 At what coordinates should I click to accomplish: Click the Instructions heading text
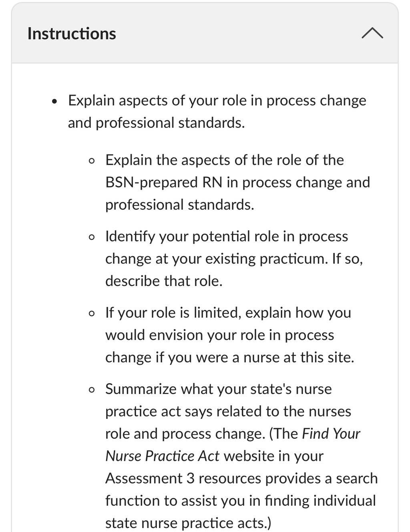tap(72, 34)
